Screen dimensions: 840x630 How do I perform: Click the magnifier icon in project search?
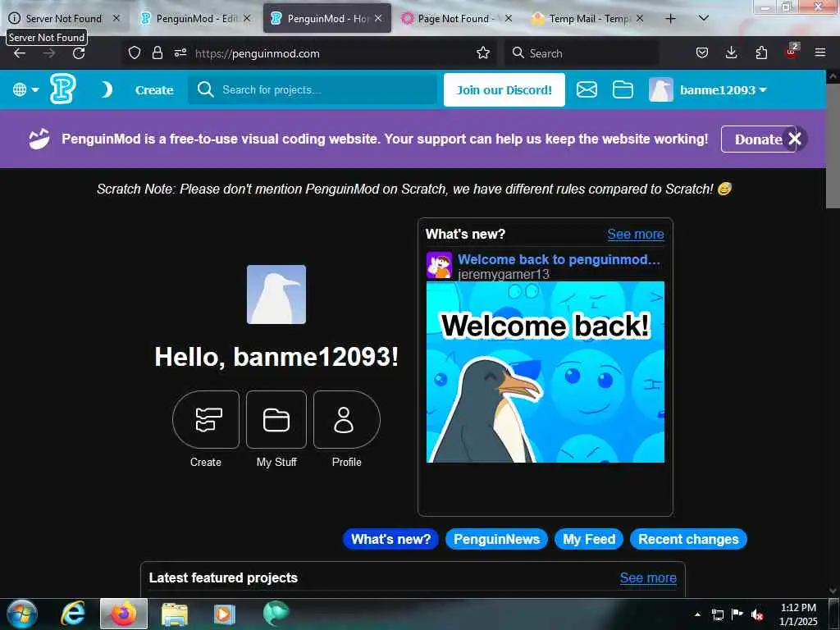coord(205,89)
